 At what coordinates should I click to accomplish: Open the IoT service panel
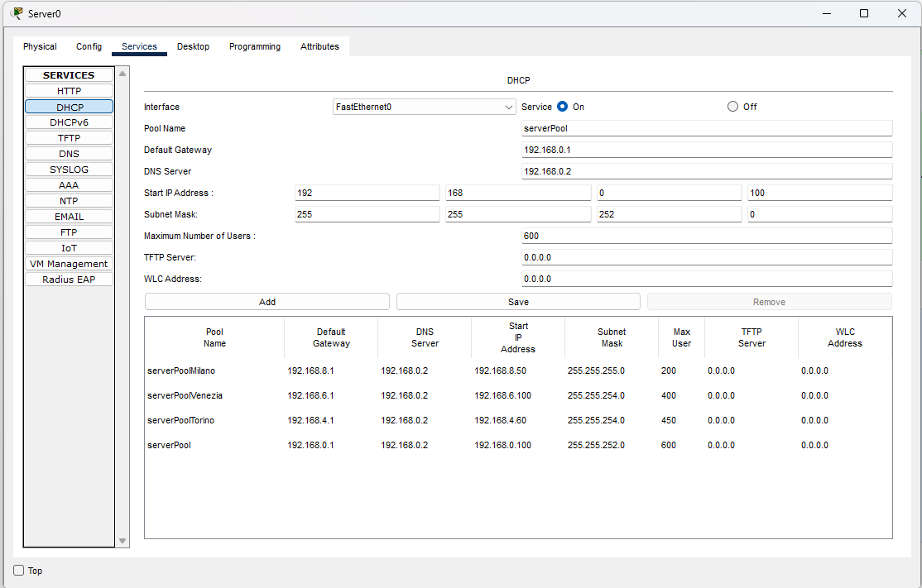click(x=69, y=247)
